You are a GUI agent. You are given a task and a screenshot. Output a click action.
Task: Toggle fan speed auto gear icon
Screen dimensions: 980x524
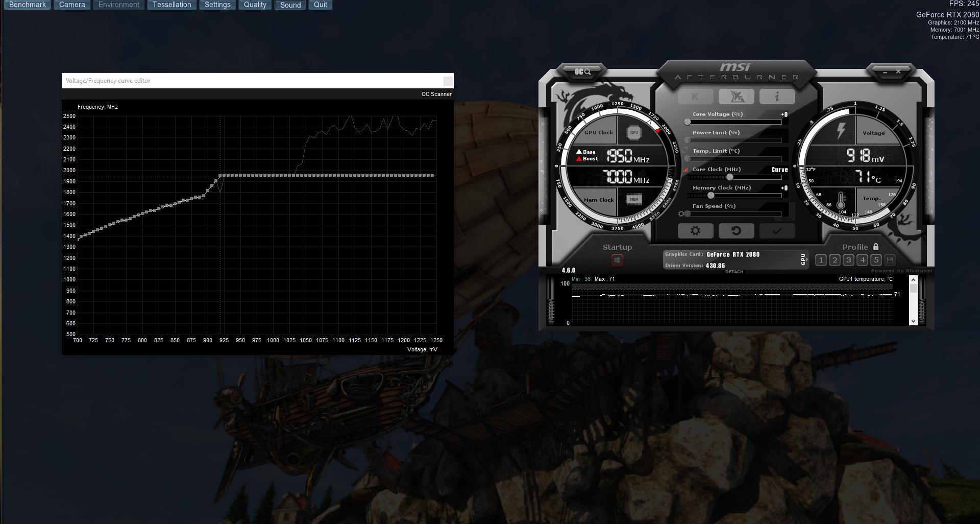click(681, 214)
